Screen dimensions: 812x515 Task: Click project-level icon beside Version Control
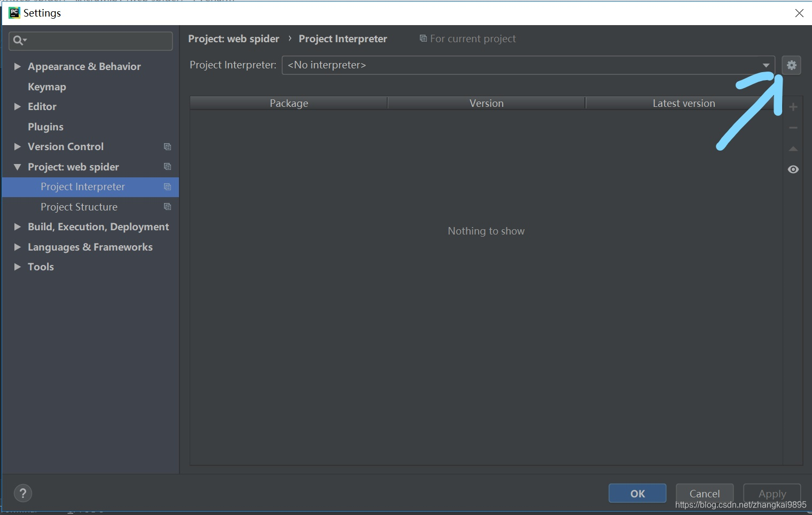[x=167, y=146]
